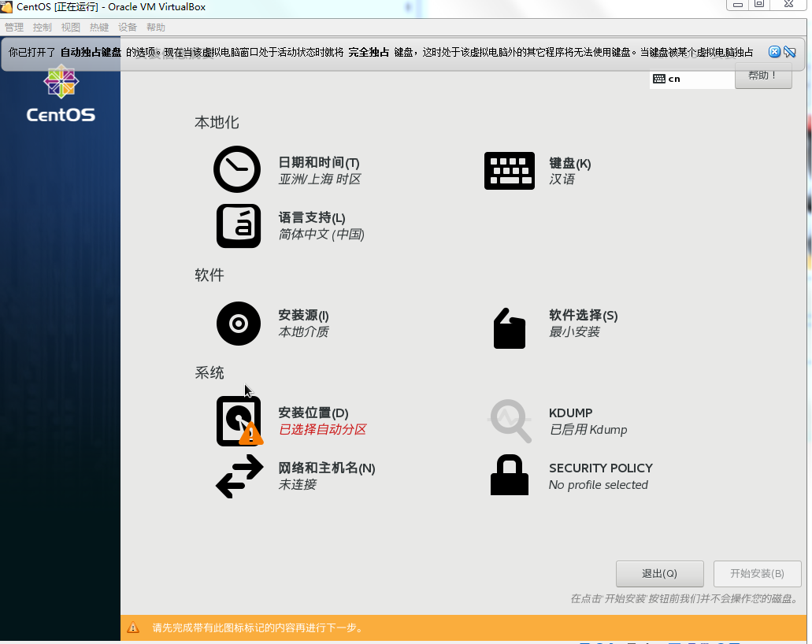Click the network arrows icon
This screenshot has height=644, width=812.
point(239,476)
